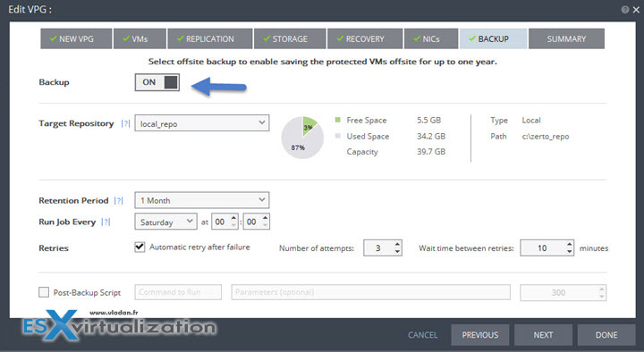Uncheck Automatic retry after failure

coord(140,247)
